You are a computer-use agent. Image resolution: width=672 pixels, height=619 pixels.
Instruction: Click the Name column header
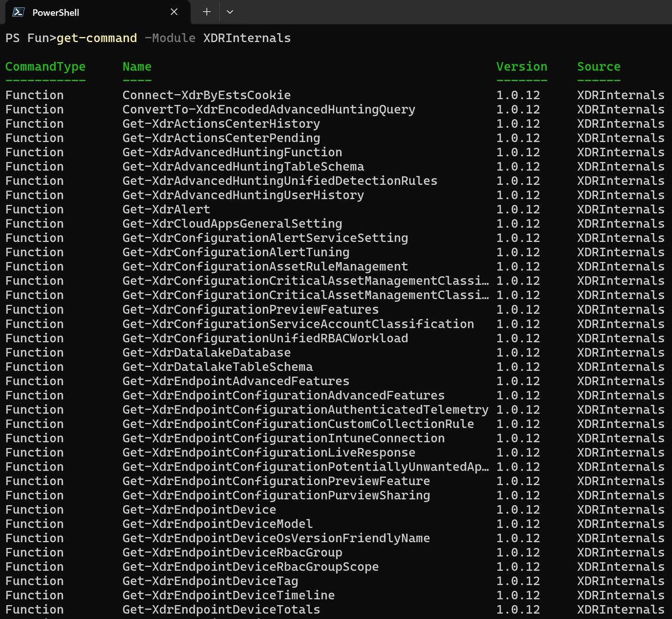coord(137,67)
